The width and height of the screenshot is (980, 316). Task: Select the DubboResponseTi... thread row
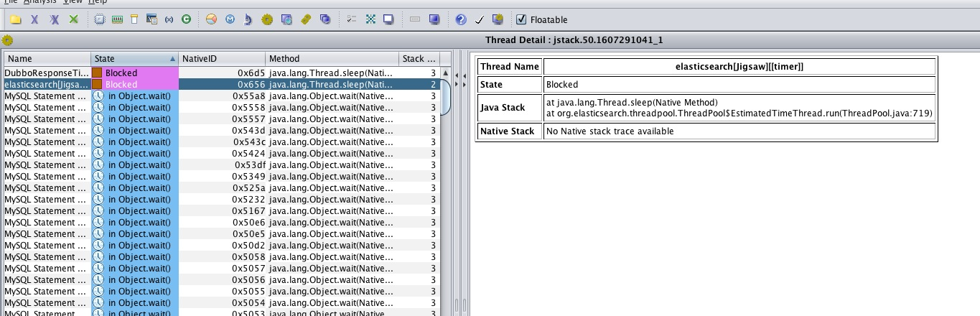pos(222,73)
